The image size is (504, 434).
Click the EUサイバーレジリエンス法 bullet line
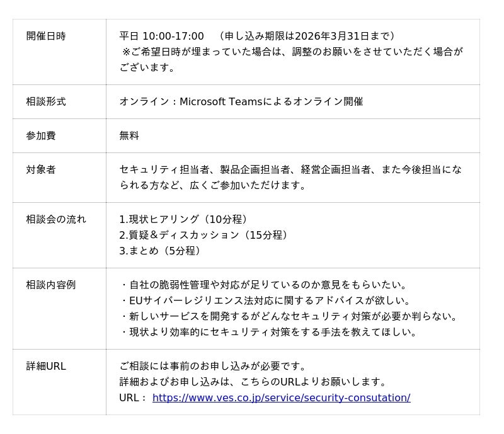(266, 300)
